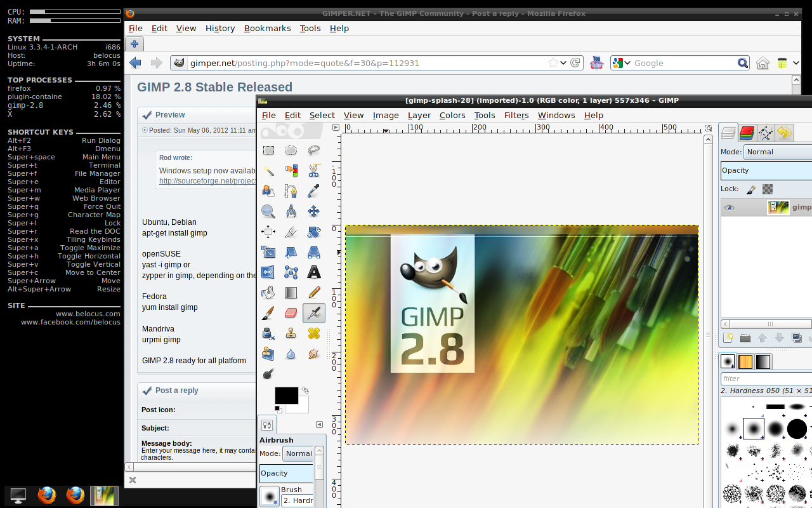Select the Shear tool
Image resolution: width=812 pixels, height=508 pixels.
(x=291, y=252)
